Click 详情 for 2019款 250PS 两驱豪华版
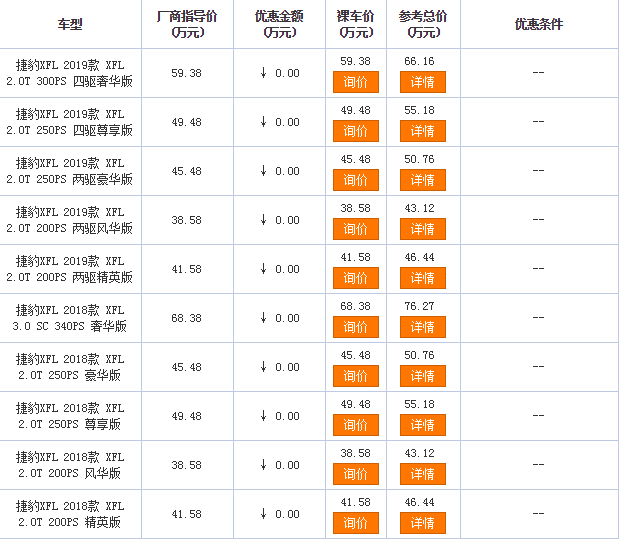 pos(423,180)
